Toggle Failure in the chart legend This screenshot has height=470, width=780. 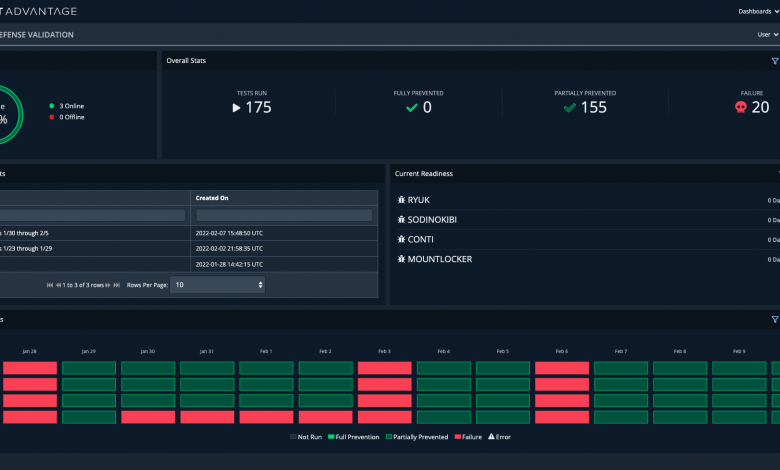[x=468, y=437]
